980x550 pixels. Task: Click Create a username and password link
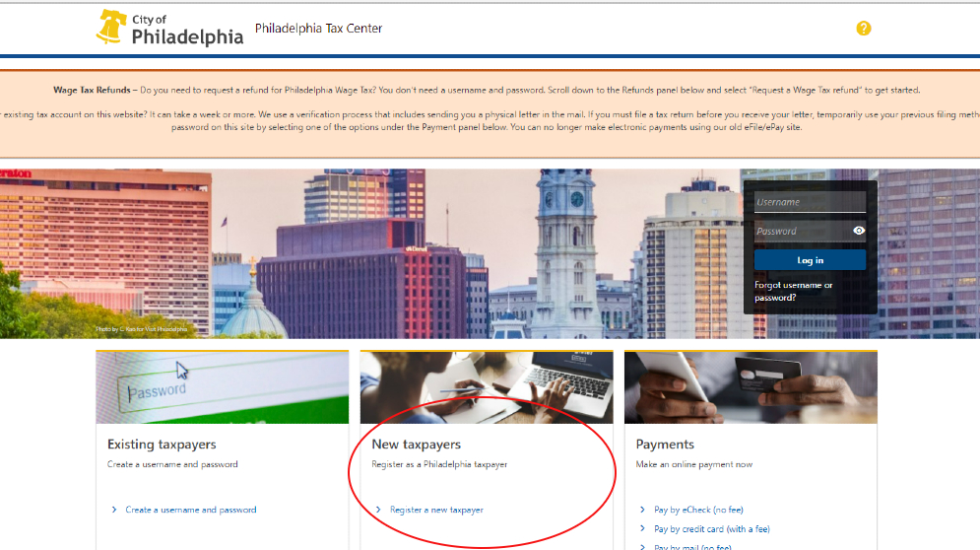(x=191, y=510)
